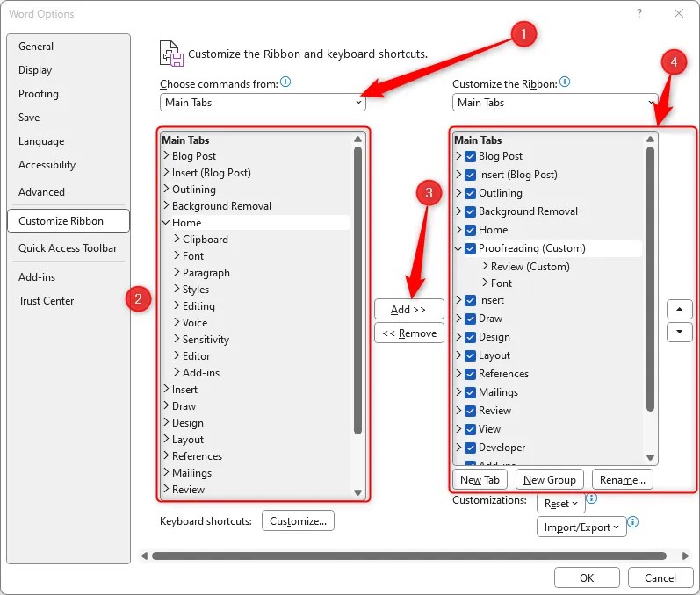Click the info icon beside Customize the Ribbon
This screenshot has width=700, height=595.
click(565, 82)
